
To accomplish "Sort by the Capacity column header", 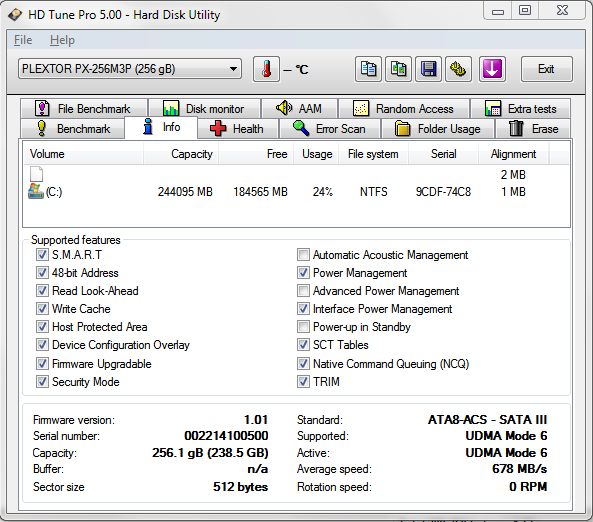I will (x=180, y=154).
